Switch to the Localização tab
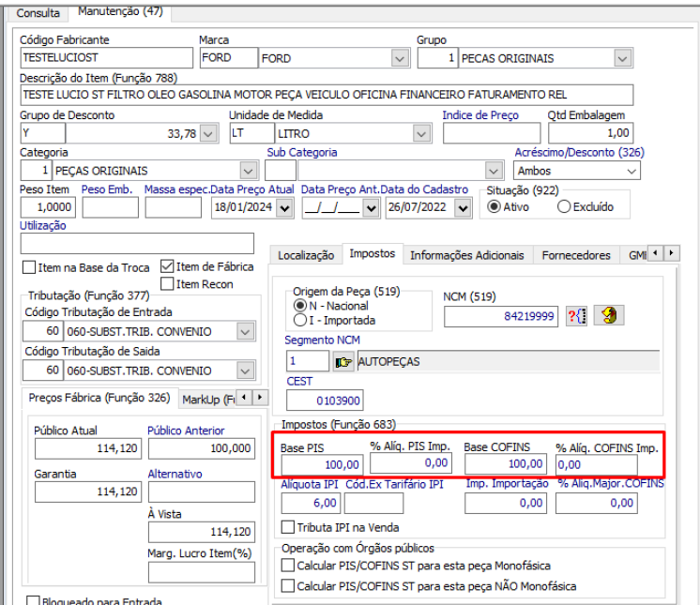Image resolution: width=700 pixels, height=605 pixels. (x=306, y=255)
